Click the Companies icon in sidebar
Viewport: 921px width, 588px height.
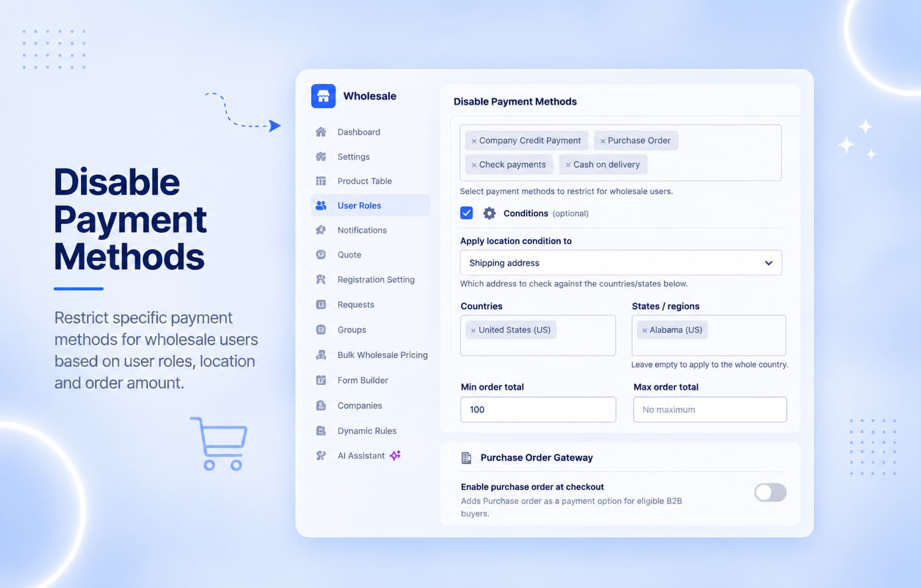click(x=321, y=405)
